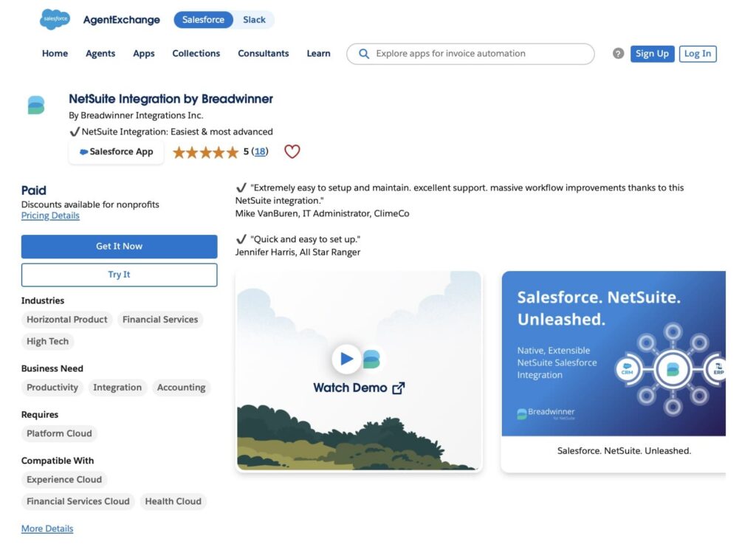Viewport: 756px width, 550px height.
Task: Switch to the Slack toggle option
Action: pyautogui.click(x=254, y=20)
